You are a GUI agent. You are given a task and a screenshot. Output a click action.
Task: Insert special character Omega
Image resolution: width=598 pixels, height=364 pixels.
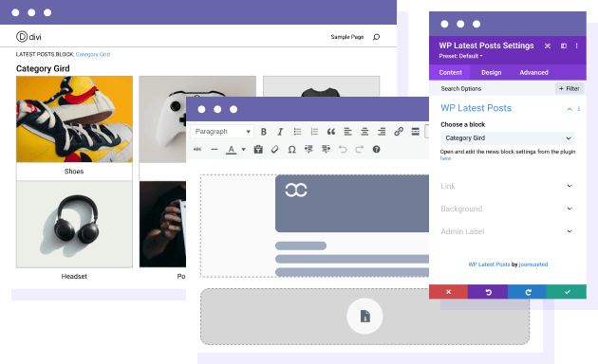[291, 149]
